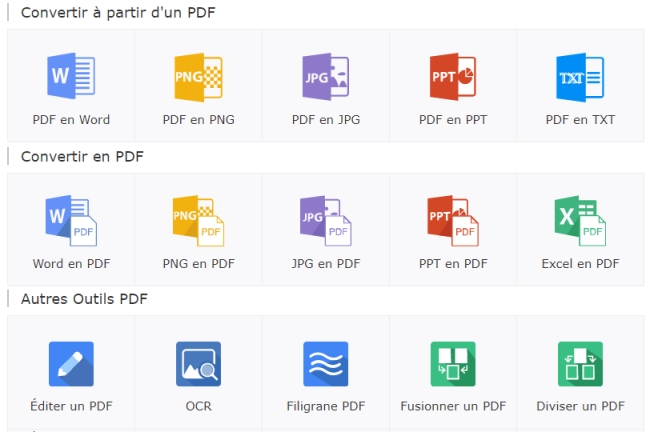Click the 'Word en PDF' label
This screenshot has width=650, height=432.
pyautogui.click(x=71, y=264)
